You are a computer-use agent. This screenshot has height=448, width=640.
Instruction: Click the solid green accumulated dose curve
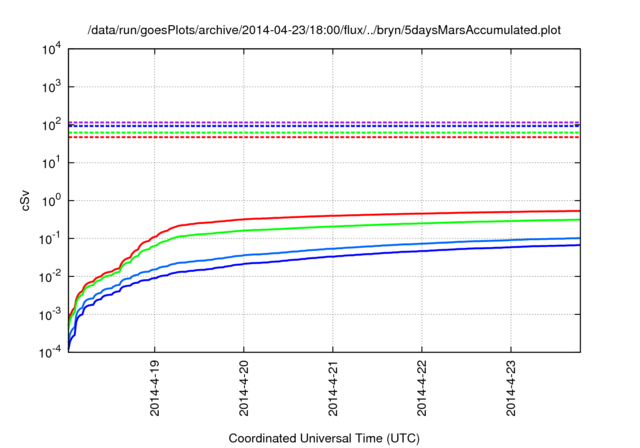[333, 226]
